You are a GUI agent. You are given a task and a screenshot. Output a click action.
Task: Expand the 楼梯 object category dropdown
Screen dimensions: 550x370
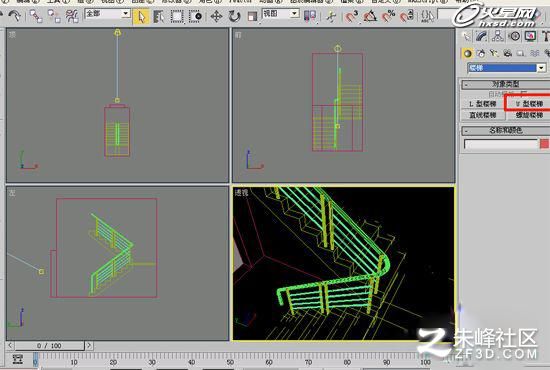(507, 68)
